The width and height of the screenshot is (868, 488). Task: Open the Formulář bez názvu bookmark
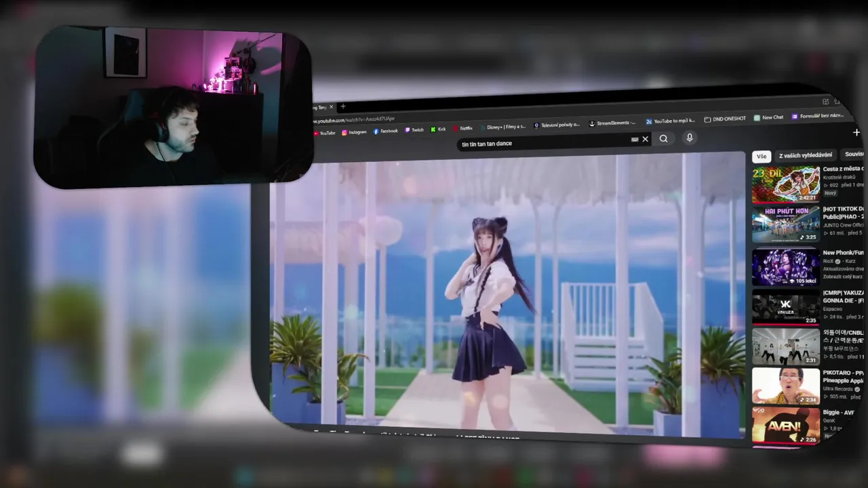817,116
